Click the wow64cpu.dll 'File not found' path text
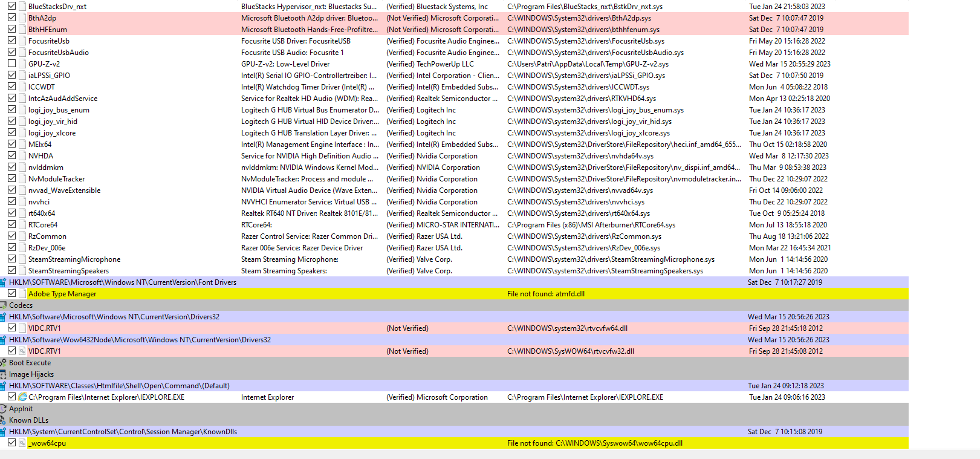 [x=595, y=443]
